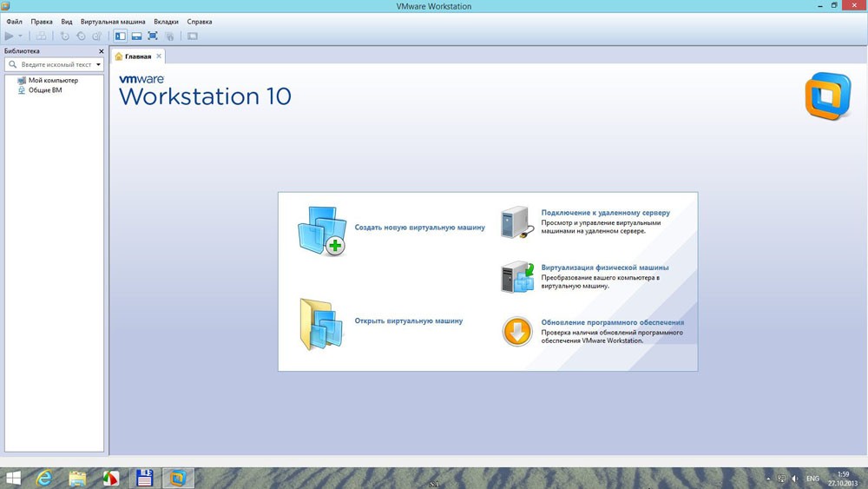Screen dimensions: 868x489
Task: Open the Виртуальная машина menu
Action: (x=113, y=22)
